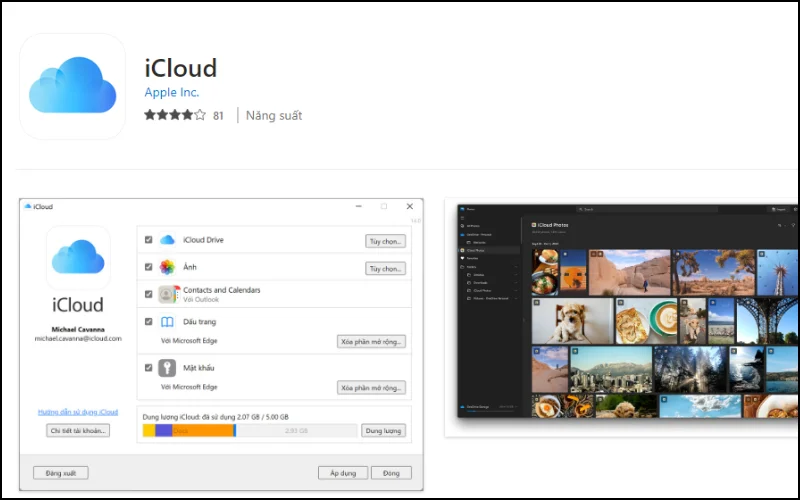The image size is (800, 500).
Task: Click the Photos app icon in dark title bar
Action: pos(462,209)
